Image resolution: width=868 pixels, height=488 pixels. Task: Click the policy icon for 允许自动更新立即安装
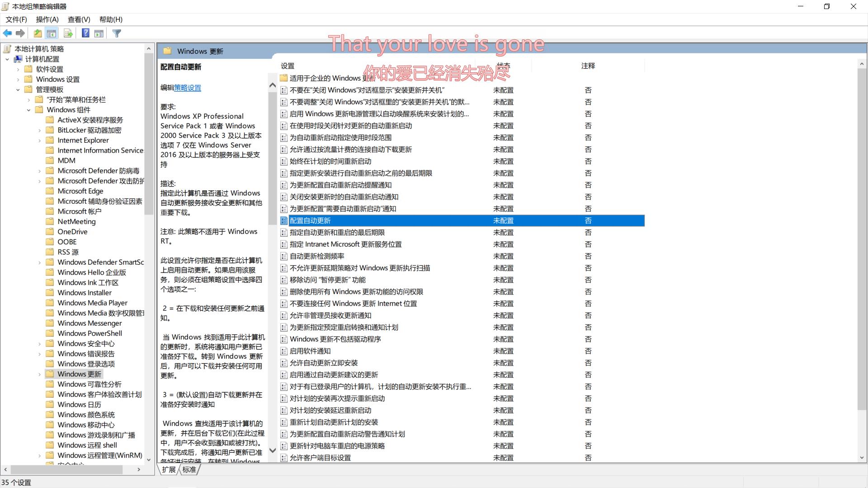tap(284, 363)
